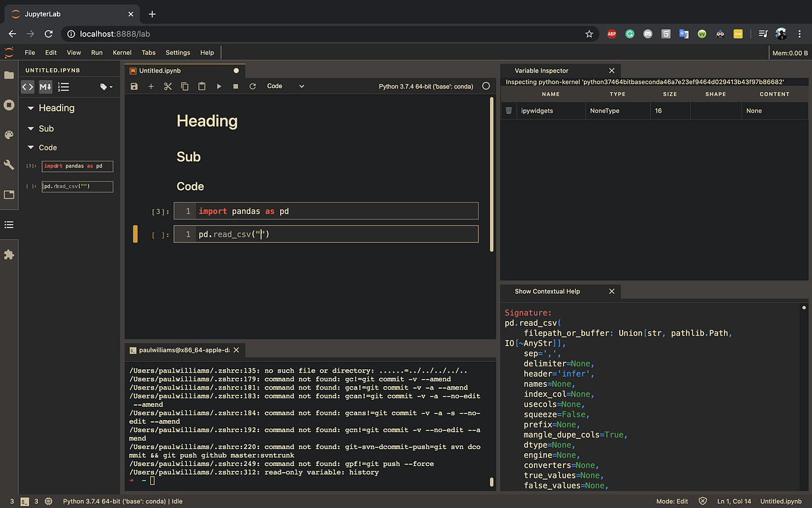Open the cell type dropdown showing Code
The height and width of the screenshot is (508, 812).
click(283, 86)
